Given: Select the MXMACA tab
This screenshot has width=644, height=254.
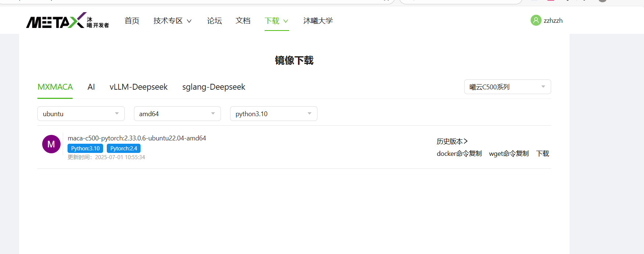Looking at the screenshot, I should 55,87.
